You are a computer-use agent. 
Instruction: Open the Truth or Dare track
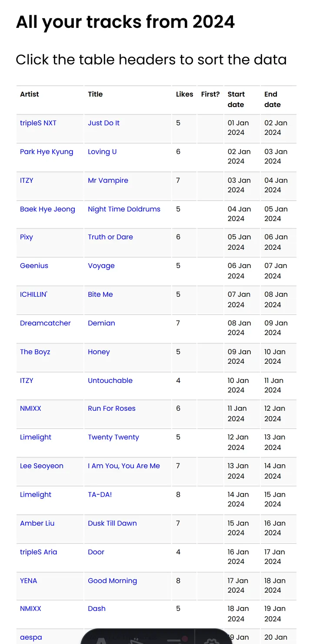[x=110, y=237]
